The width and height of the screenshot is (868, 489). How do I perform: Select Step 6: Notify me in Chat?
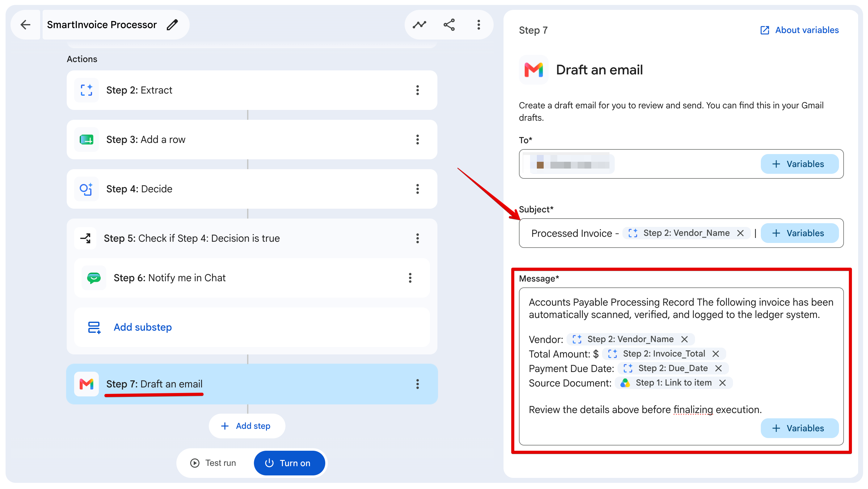tap(252, 278)
